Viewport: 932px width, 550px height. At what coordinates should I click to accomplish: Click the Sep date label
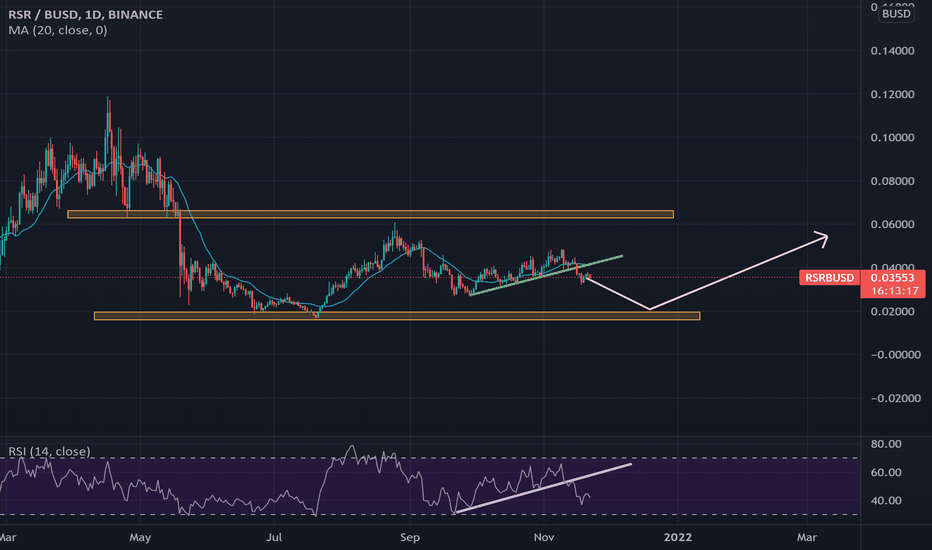410,538
